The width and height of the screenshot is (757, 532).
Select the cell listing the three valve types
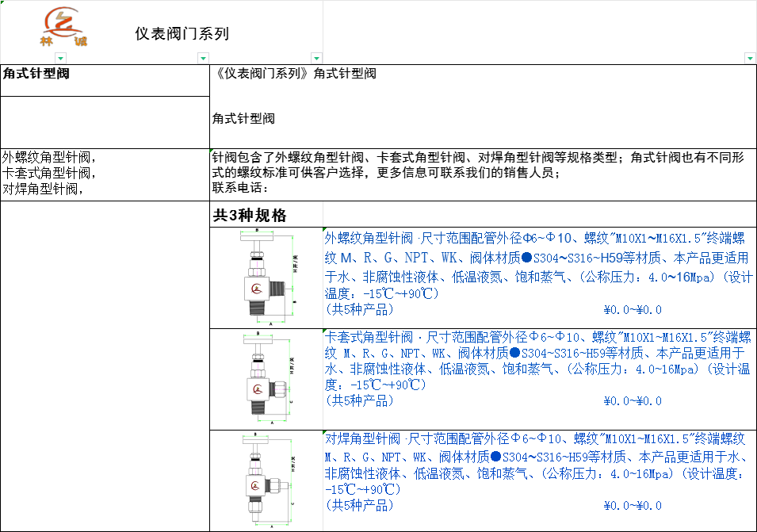pyautogui.click(x=105, y=173)
